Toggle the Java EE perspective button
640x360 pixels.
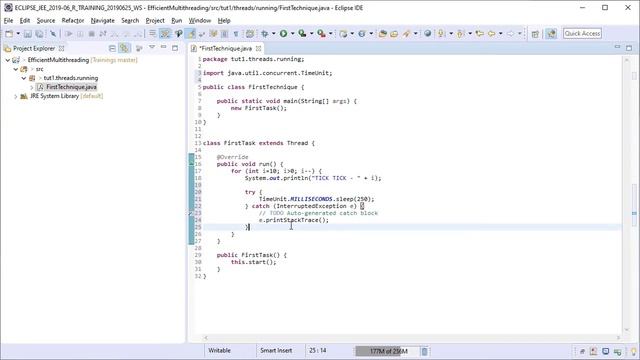click(551, 33)
